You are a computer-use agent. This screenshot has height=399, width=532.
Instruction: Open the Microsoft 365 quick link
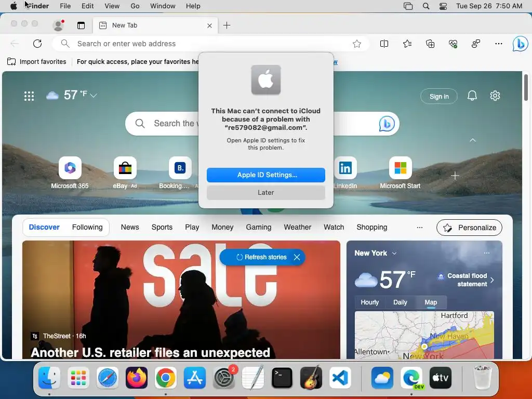click(x=70, y=173)
